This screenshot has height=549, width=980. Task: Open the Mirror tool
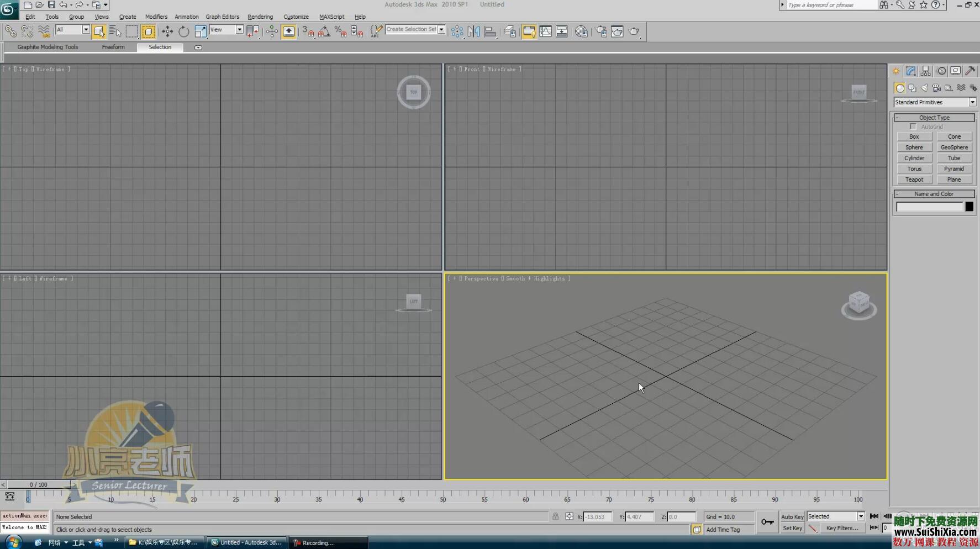click(474, 31)
